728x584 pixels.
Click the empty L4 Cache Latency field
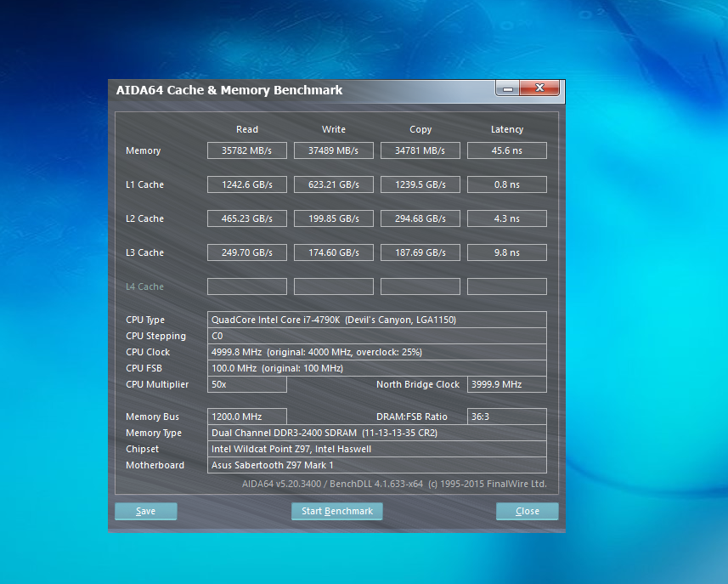coord(507,286)
